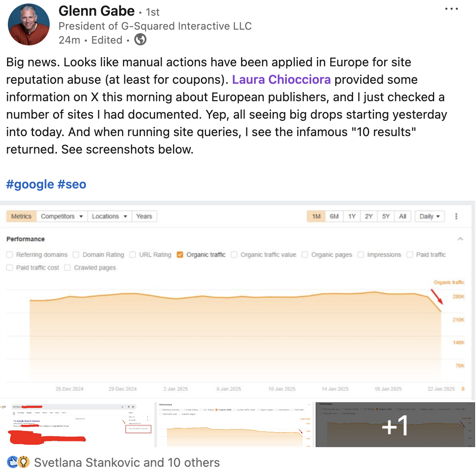
Task: Open Laura Chiocciora's profile link
Action: [281, 79]
